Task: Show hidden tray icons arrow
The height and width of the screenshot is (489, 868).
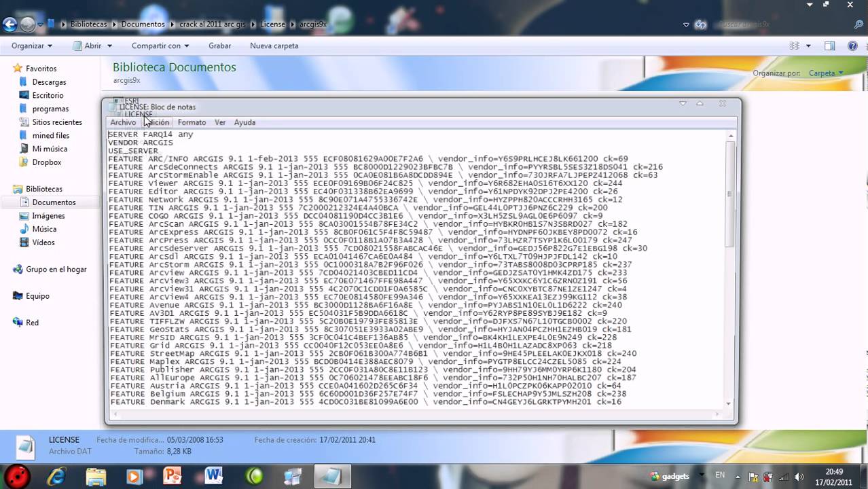Action: (x=739, y=477)
